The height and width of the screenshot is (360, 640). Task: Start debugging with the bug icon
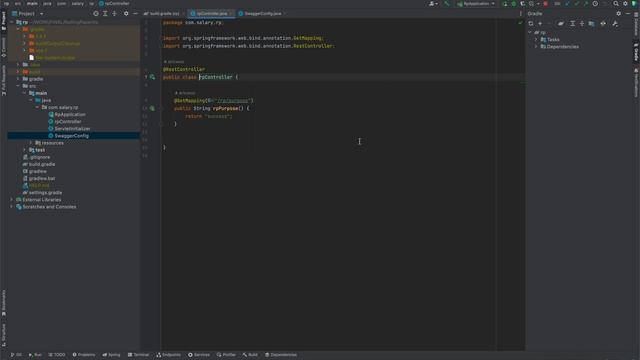(x=514, y=4)
